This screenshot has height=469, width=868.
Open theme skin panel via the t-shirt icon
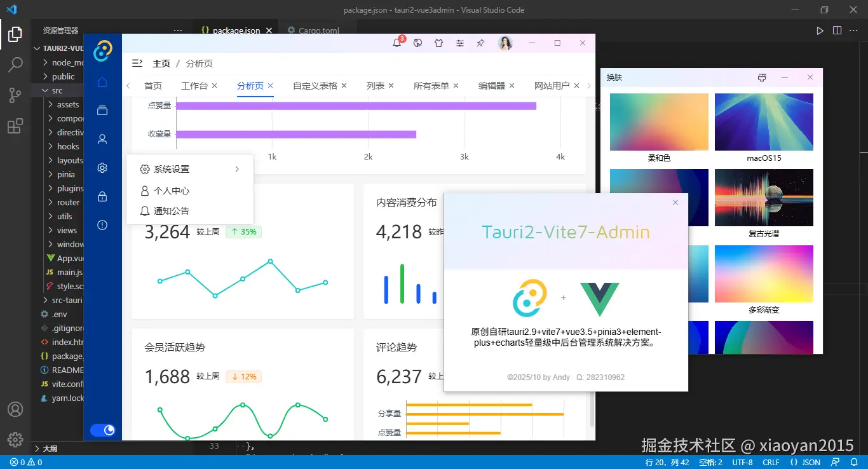tap(438, 43)
